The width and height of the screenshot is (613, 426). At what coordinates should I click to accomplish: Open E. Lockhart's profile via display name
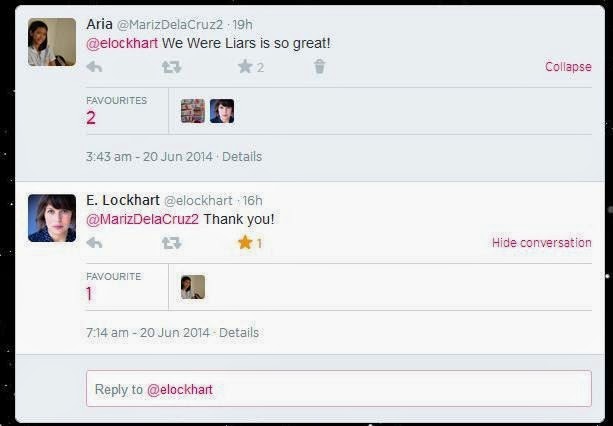pyautogui.click(x=123, y=200)
